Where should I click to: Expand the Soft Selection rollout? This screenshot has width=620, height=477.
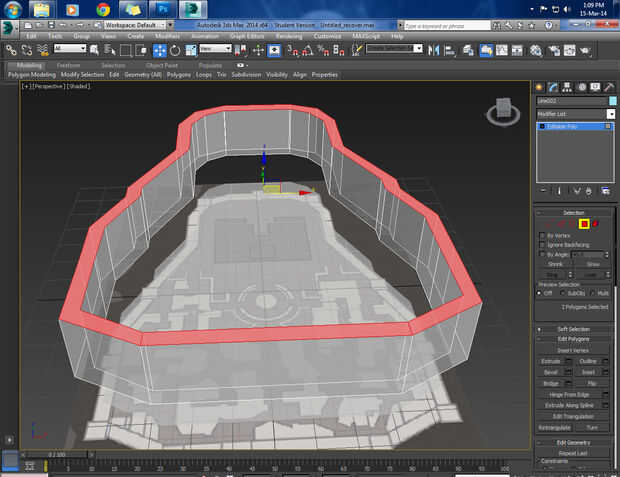(x=574, y=329)
